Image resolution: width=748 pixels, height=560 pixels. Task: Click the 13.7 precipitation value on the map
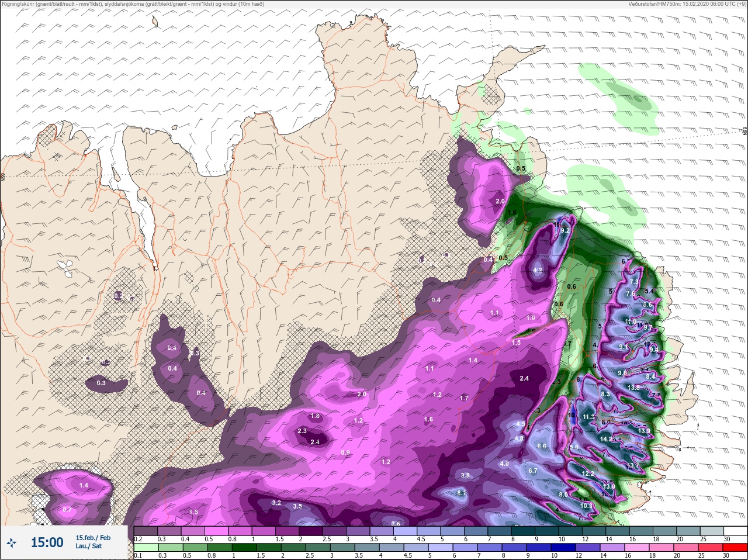tap(632, 466)
